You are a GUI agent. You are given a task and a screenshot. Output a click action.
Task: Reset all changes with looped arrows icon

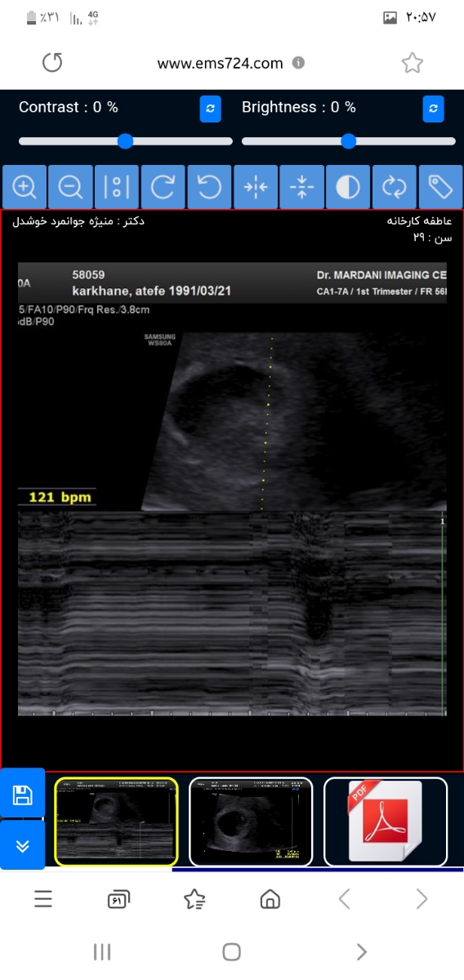click(x=395, y=187)
